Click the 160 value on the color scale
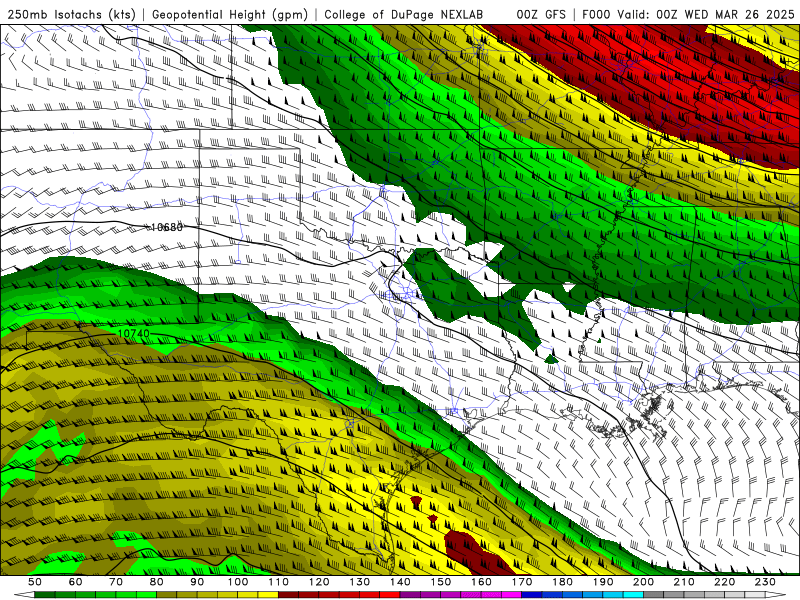 (x=481, y=582)
